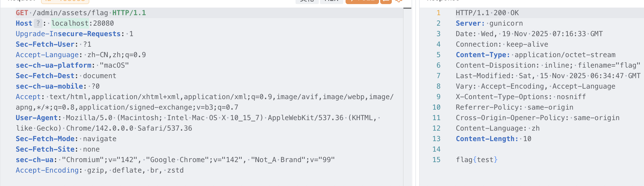Click the Content-Disposition response header line

tap(548, 65)
